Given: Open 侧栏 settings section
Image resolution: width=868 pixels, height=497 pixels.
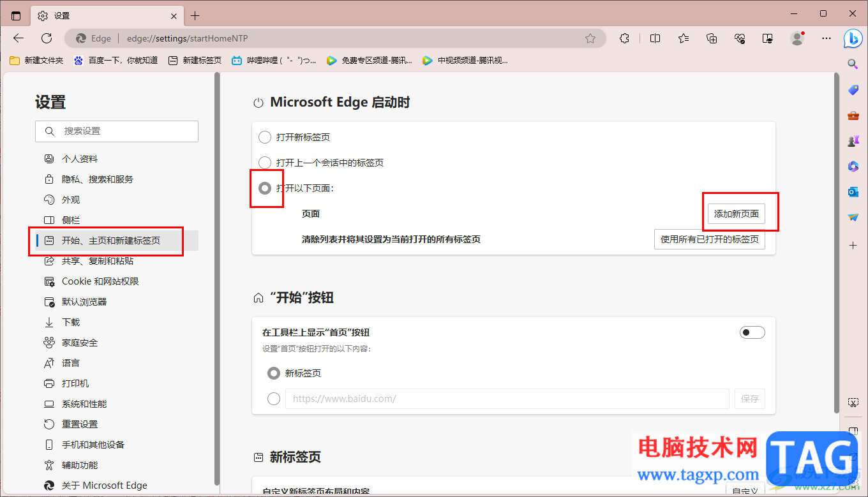Looking at the screenshot, I should [x=117, y=220].
